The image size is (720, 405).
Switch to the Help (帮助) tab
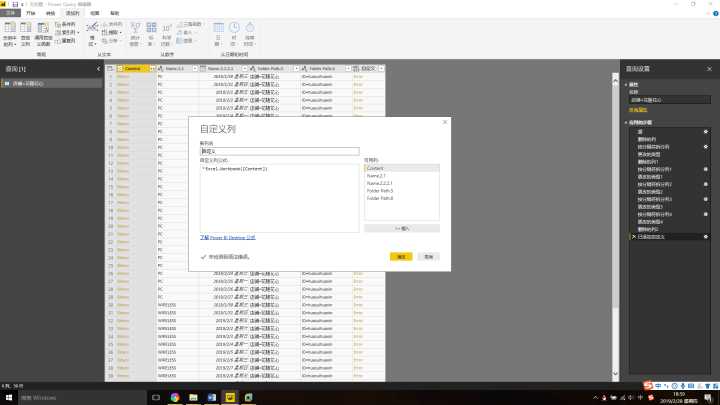tap(115, 13)
